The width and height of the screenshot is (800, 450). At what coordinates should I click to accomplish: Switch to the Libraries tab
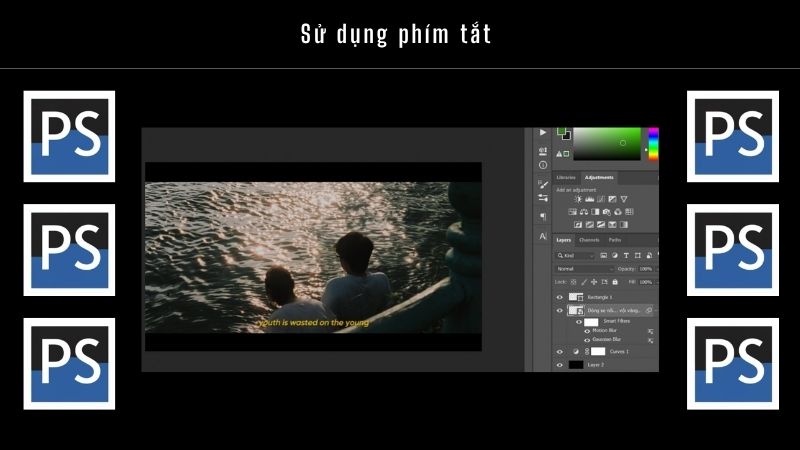click(566, 178)
